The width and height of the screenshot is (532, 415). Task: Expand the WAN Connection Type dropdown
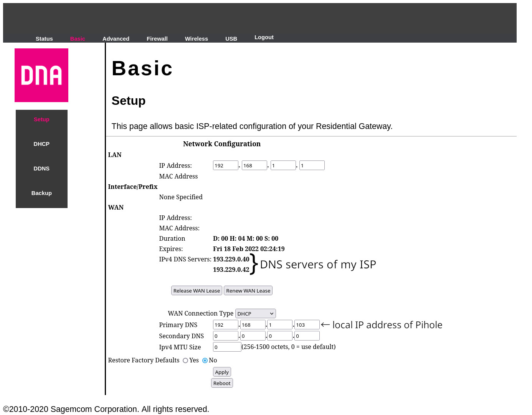(x=256, y=314)
